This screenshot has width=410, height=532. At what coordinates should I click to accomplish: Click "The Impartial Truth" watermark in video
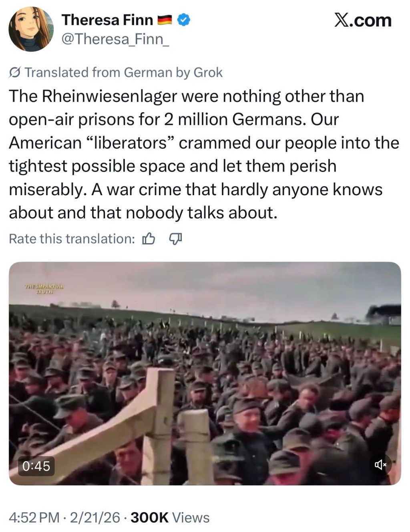pyautogui.click(x=44, y=289)
